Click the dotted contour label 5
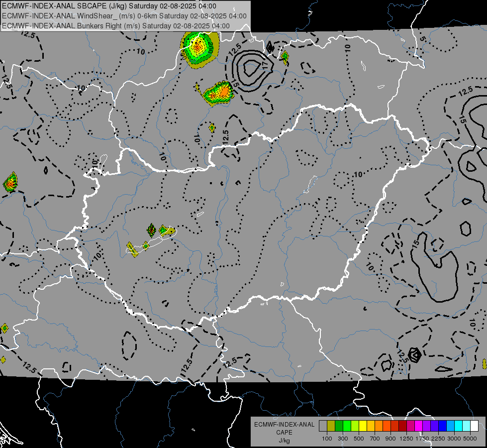Image resolution: width=487 pixels, height=448 pixels. [x=422, y=39]
